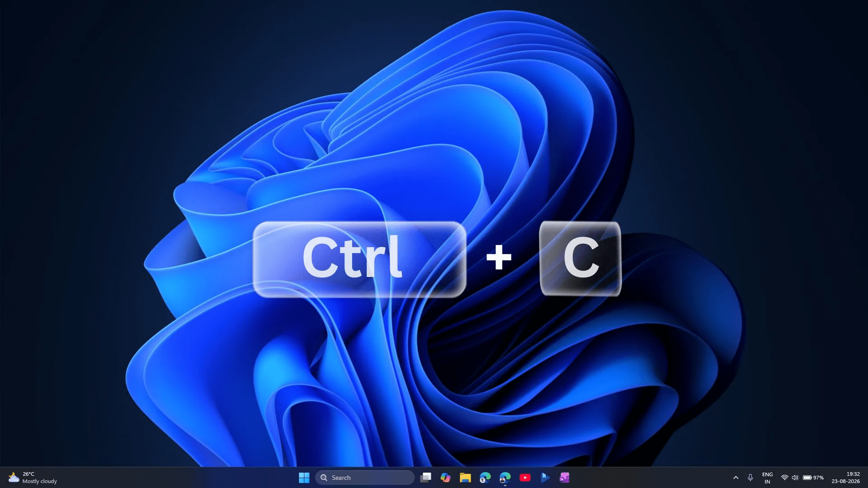Screen dimensions: 868x488
Task: Open the ENG IN language switcher
Action: [x=767, y=478]
